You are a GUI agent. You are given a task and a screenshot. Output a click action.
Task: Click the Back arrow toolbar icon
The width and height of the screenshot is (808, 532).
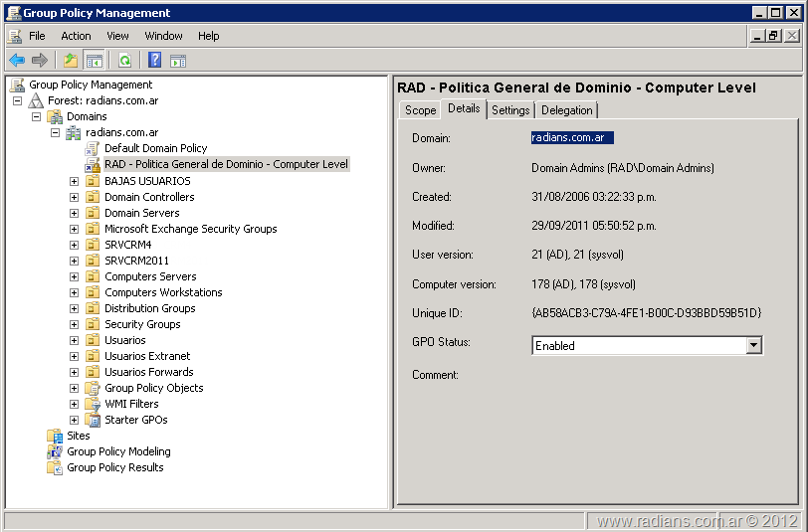(17, 61)
